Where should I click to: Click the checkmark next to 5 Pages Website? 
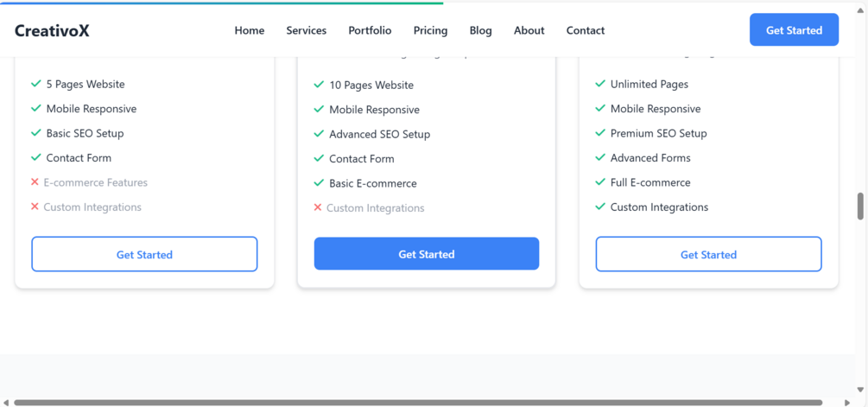click(x=36, y=84)
